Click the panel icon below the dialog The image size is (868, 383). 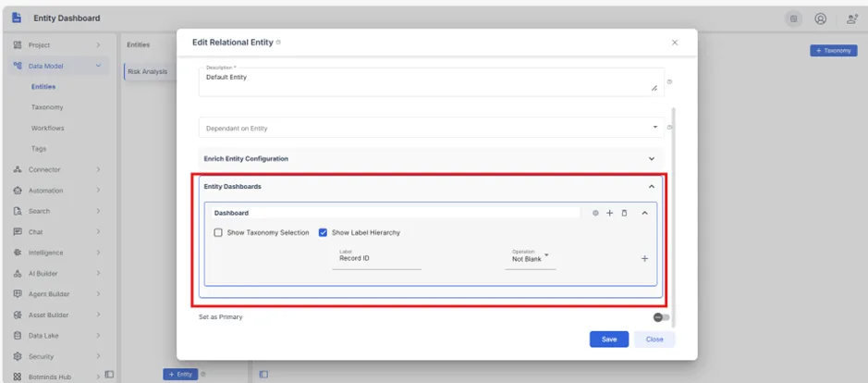click(x=263, y=375)
